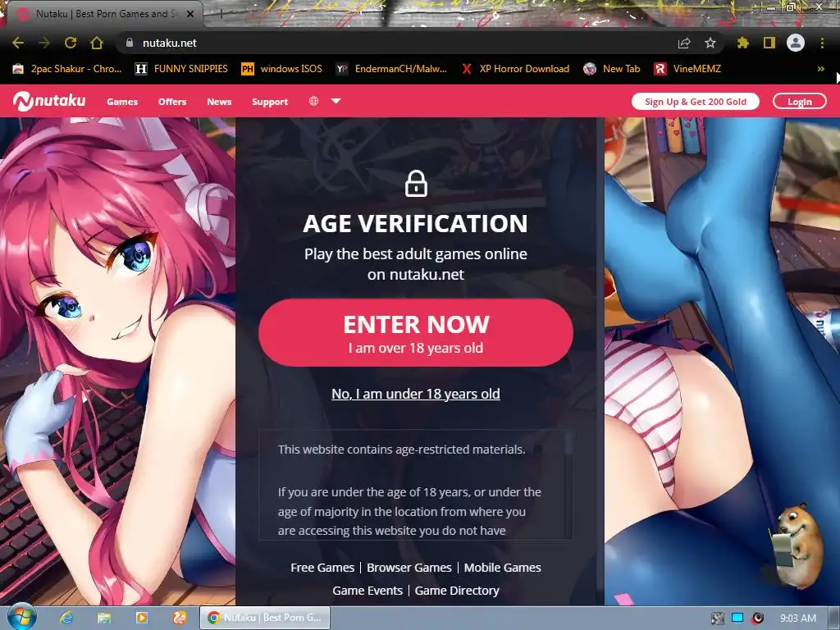
Task: Open the VineMEMZ bookmark
Action: pos(688,69)
